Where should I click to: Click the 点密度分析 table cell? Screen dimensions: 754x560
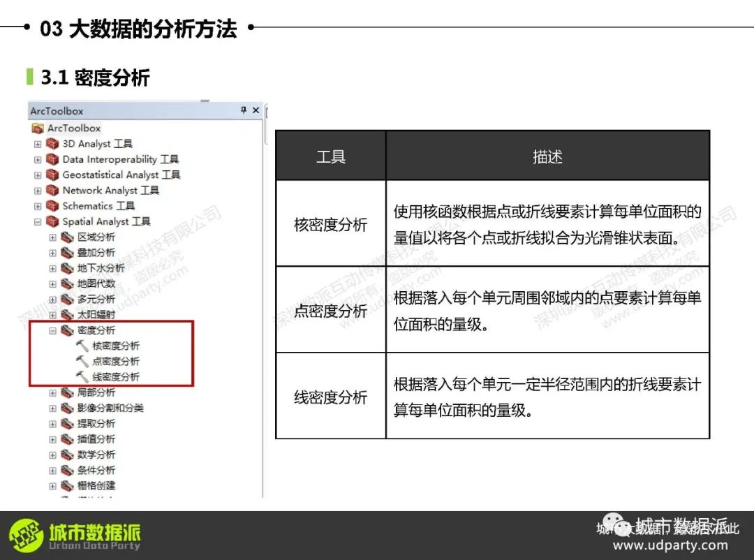(331, 310)
